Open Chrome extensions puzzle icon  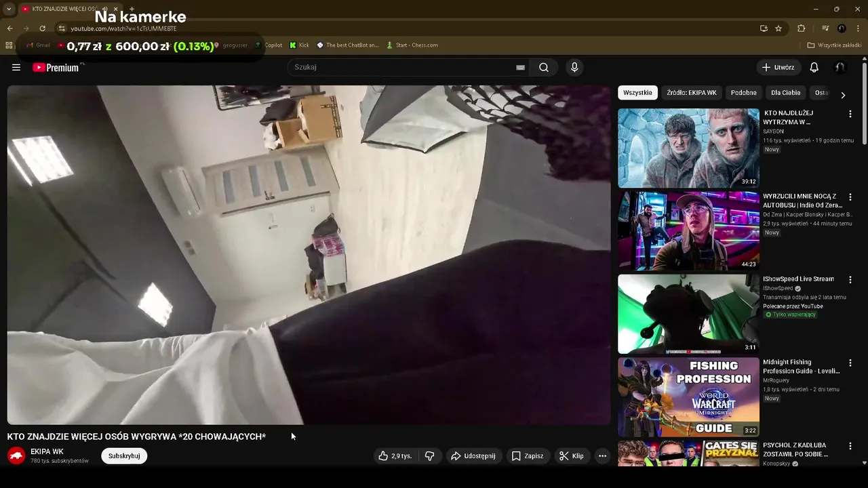801,28
